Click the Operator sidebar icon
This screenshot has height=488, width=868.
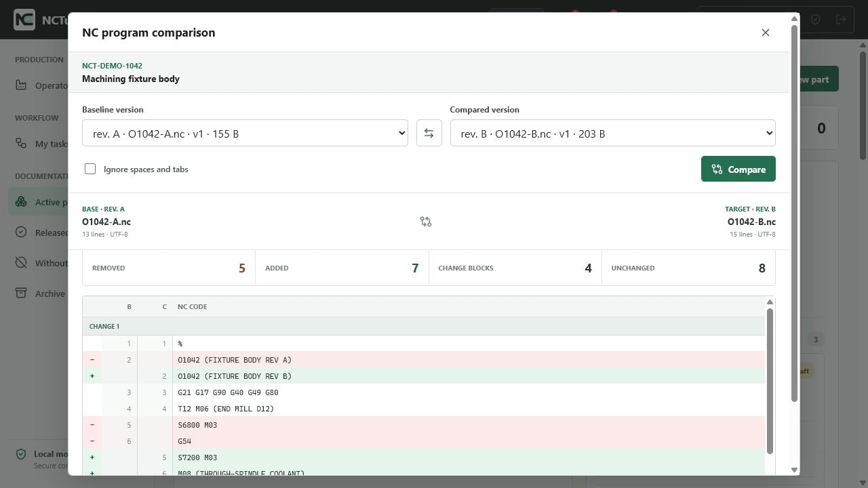tap(21, 85)
